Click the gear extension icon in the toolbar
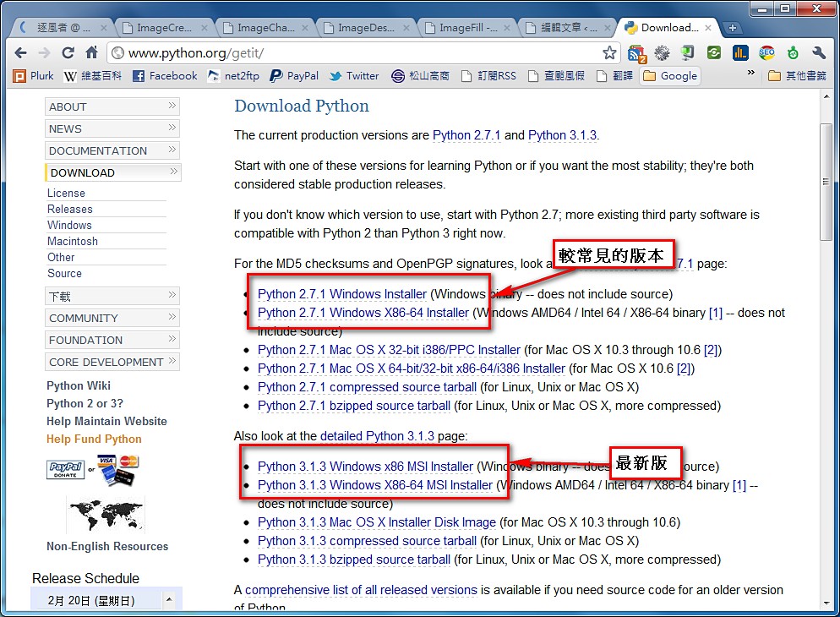This screenshot has height=617, width=840. 663,52
